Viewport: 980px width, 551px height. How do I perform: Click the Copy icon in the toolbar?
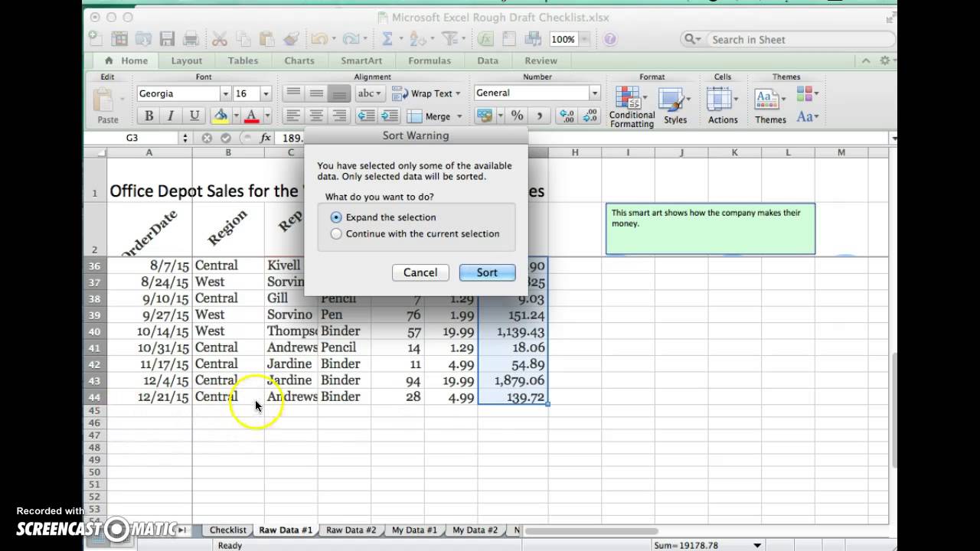(x=243, y=38)
